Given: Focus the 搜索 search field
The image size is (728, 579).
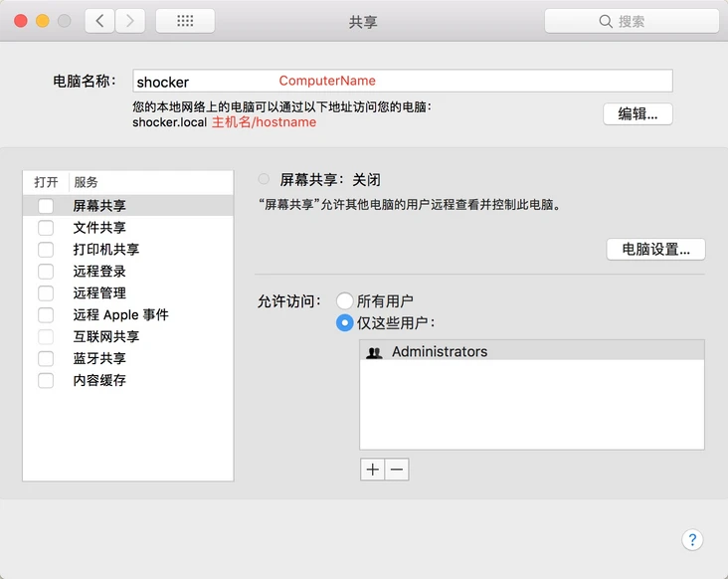Looking at the screenshot, I should click(632, 21).
